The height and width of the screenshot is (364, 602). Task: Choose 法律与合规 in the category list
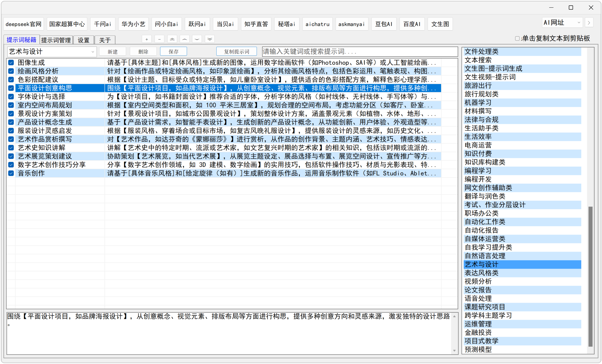(522, 120)
